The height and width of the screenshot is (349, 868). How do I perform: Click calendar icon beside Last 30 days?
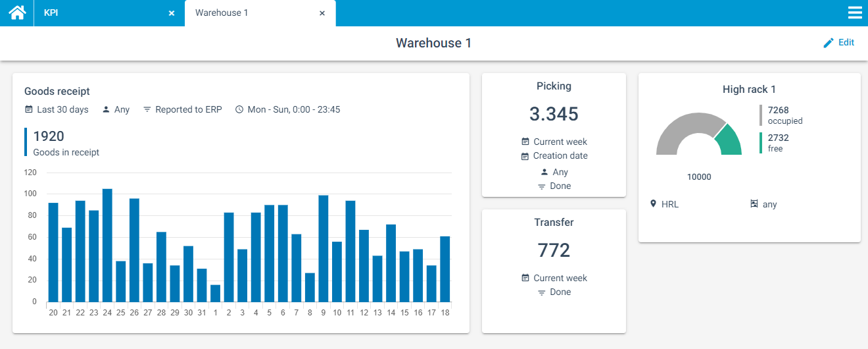pos(28,110)
